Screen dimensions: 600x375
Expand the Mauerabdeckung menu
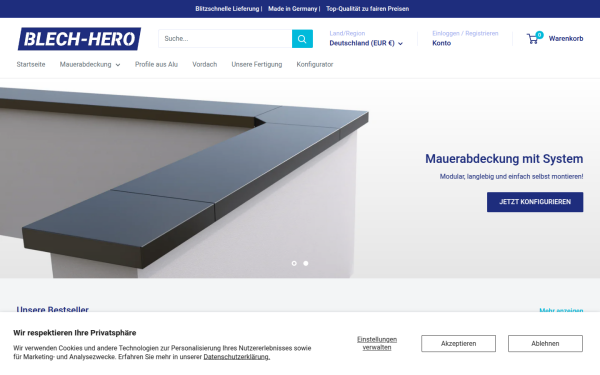click(x=90, y=64)
